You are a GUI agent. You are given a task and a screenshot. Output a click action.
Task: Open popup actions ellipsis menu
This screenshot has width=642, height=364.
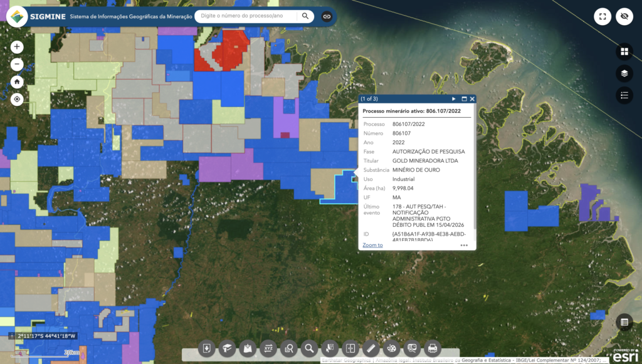[x=464, y=246]
